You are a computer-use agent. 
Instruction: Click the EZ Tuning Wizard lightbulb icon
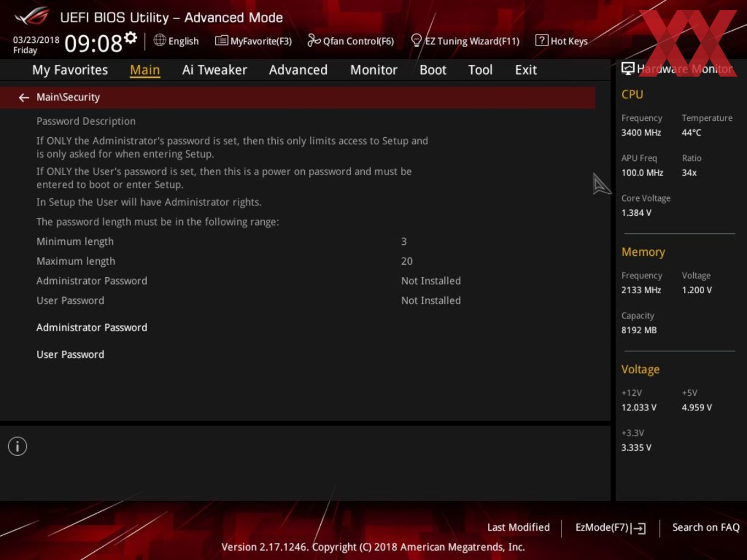tap(416, 40)
